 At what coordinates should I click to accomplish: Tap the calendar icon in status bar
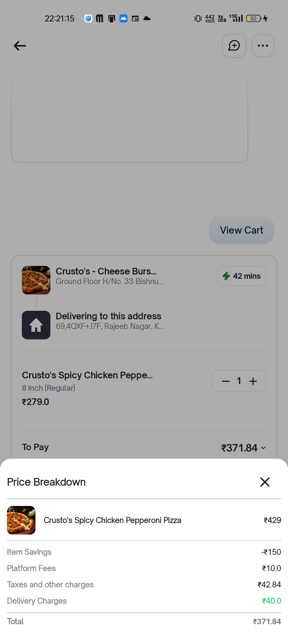click(135, 18)
